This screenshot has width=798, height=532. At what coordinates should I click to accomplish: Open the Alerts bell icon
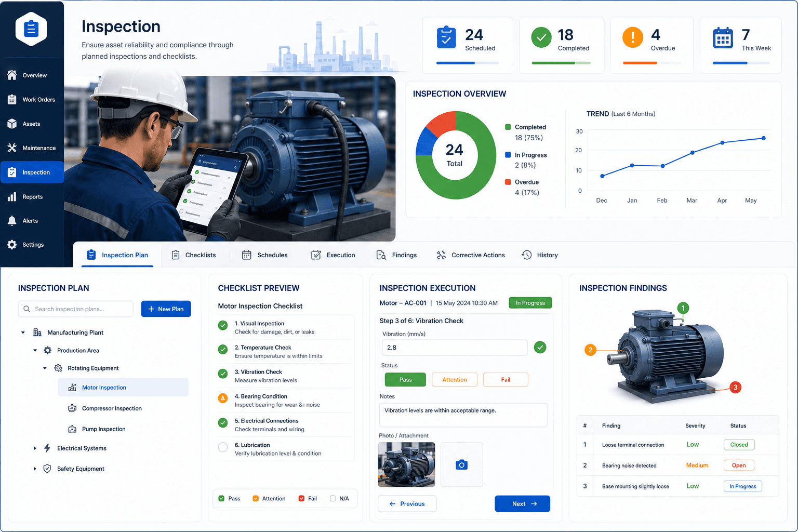tap(12, 221)
